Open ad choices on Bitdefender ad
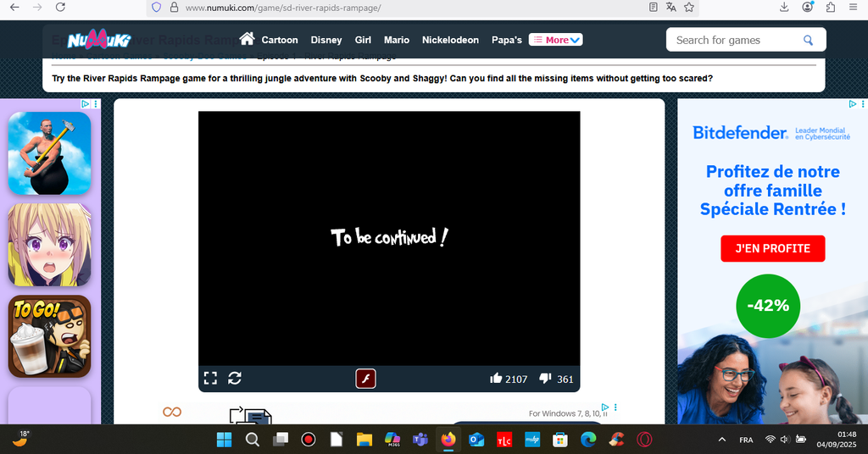The image size is (868, 454). tap(853, 104)
